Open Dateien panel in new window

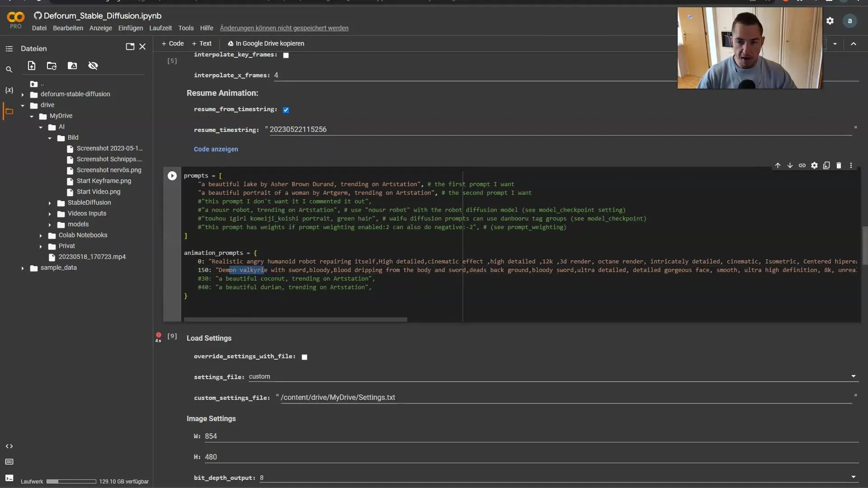[130, 47]
